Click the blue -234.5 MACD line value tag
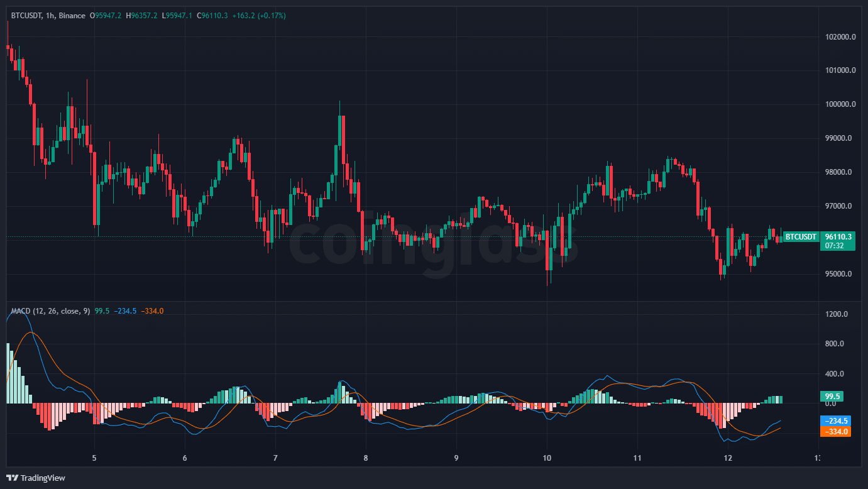This screenshot has height=489, width=868. coord(835,421)
